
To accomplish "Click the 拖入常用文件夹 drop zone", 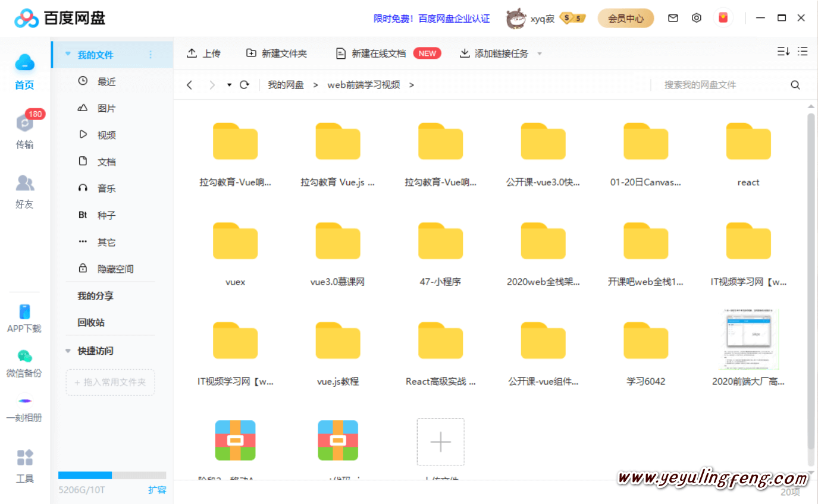I will click(x=110, y=382).
